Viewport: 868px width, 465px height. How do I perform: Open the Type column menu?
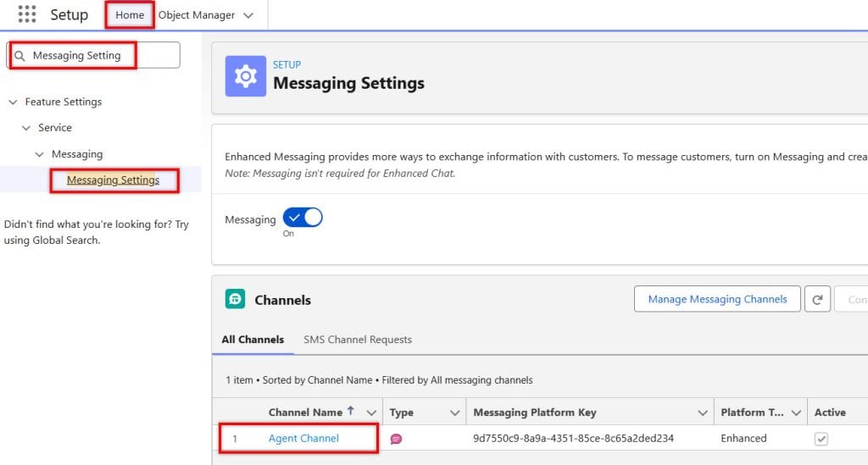(x=455, y=412)
